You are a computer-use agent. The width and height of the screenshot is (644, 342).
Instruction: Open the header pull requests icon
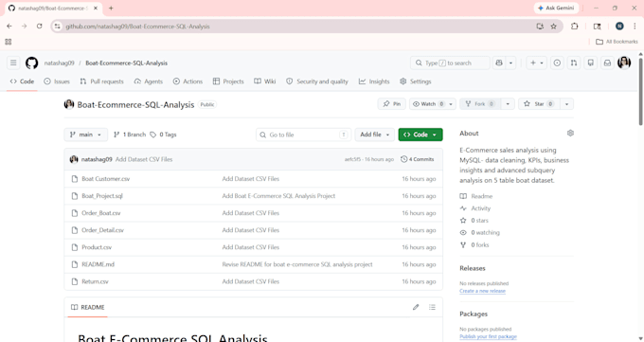[x=574, y=63]
